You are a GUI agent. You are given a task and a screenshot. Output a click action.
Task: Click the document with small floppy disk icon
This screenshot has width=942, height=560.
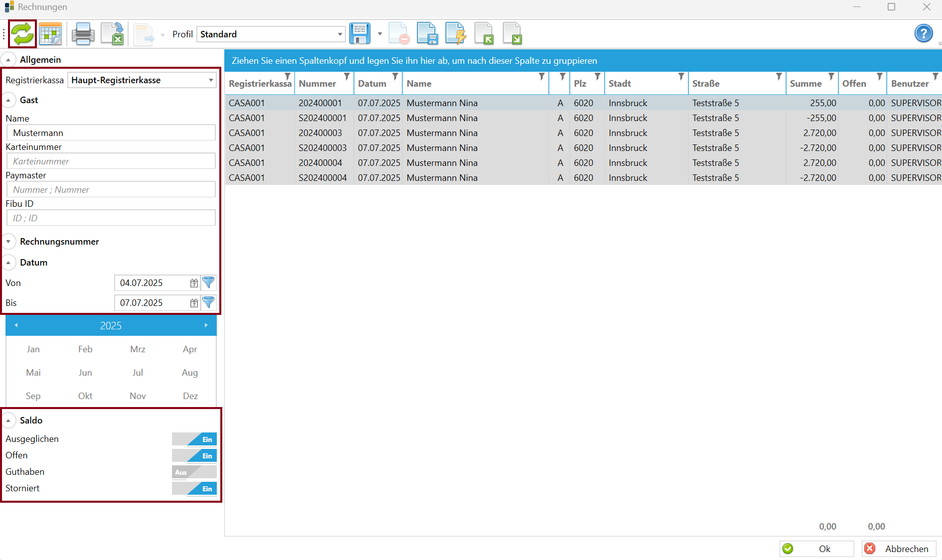click(427, 34)
